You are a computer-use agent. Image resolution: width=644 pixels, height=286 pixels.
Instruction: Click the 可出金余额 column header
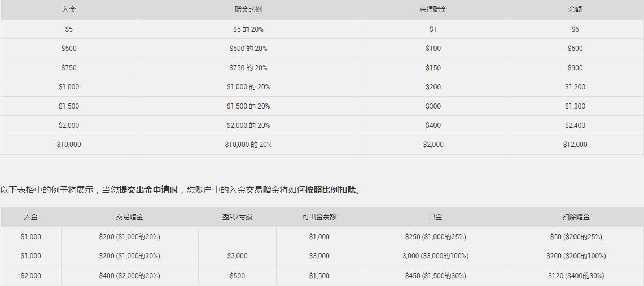(319, 217)
